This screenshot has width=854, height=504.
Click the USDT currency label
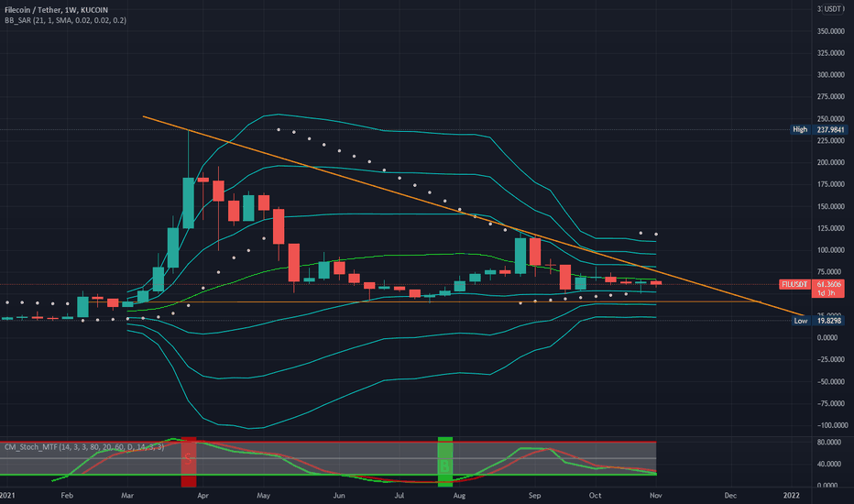tap(833, 9)
